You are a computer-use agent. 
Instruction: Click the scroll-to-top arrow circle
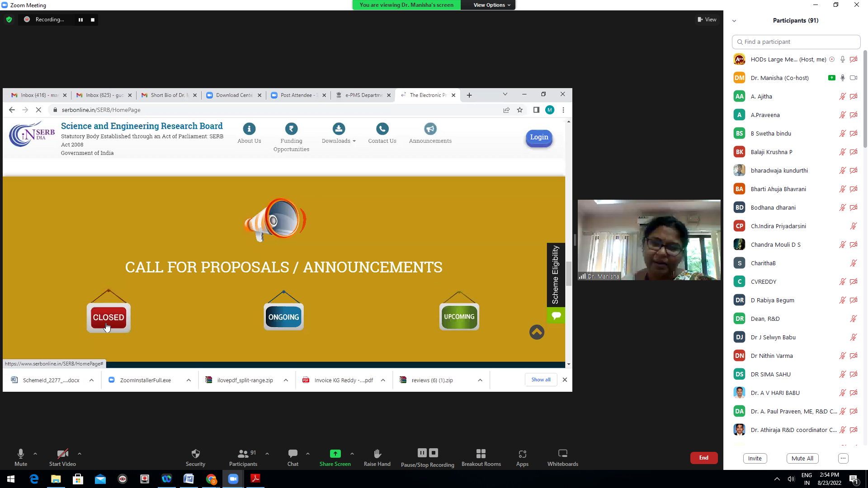click(x=537, y=332)
